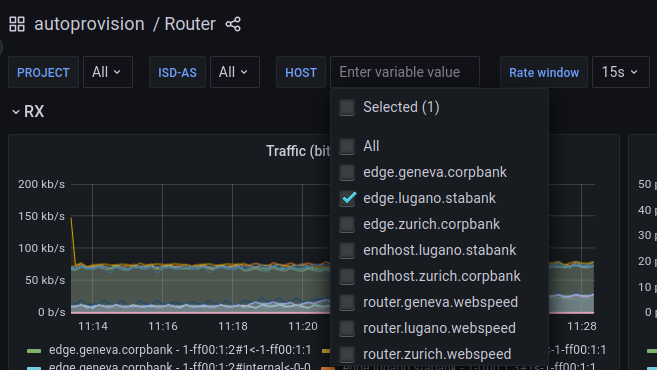
Task: Click the Rate window label
Action: tap(544, 72)
